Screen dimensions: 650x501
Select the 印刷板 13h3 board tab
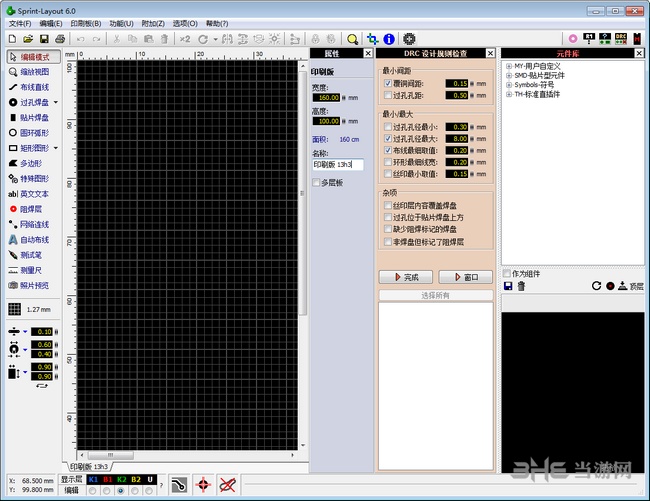coord(88,467)
